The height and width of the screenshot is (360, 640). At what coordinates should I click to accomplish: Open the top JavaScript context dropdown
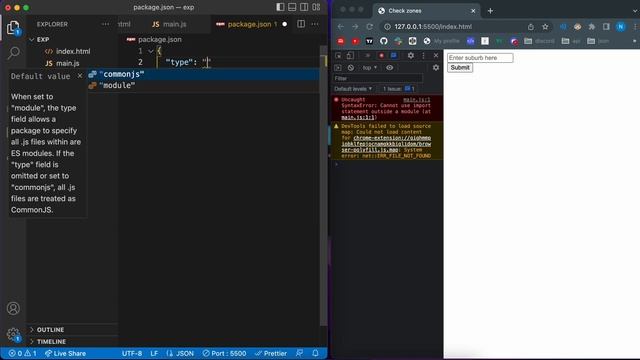(369, 68)
